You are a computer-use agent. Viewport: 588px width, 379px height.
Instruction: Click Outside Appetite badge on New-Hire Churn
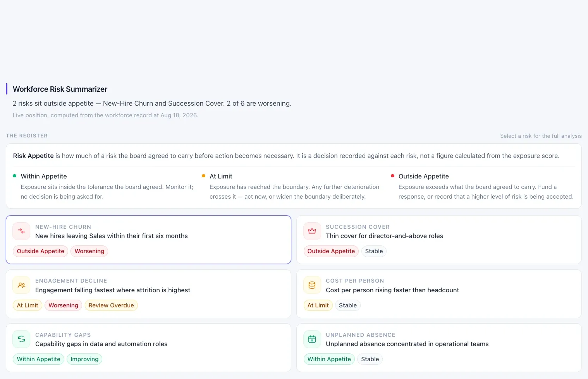point(41,251)
